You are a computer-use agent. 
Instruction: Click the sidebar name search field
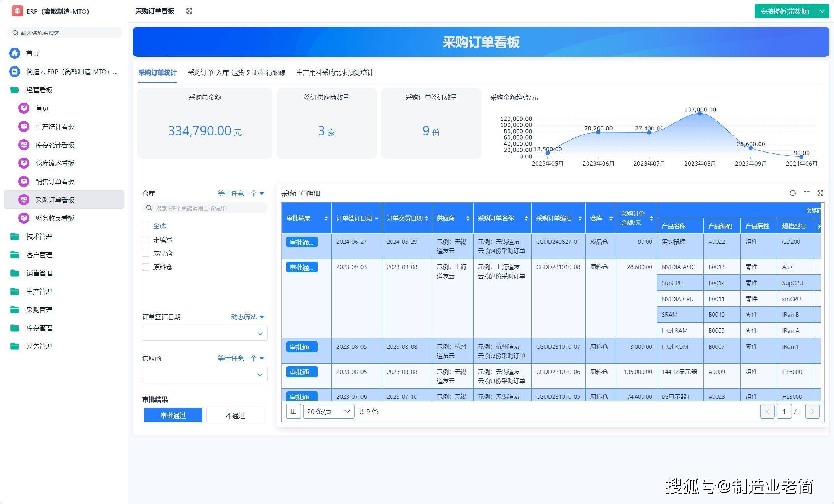65,33
